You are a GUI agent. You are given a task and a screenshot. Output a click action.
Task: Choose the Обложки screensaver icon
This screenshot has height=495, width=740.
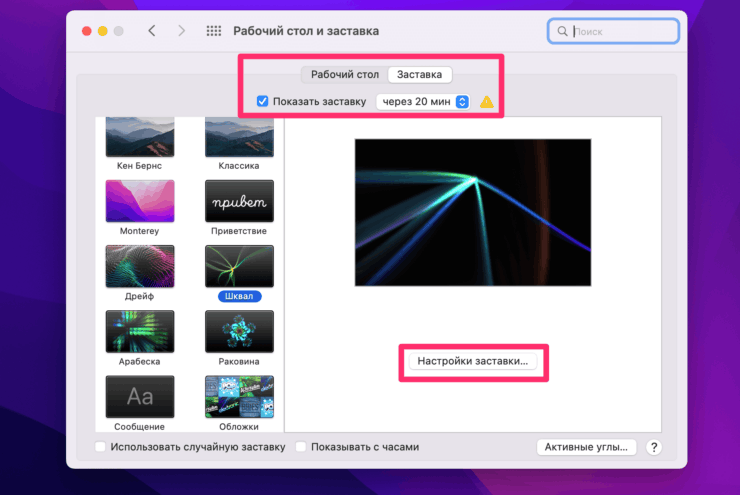239,396
